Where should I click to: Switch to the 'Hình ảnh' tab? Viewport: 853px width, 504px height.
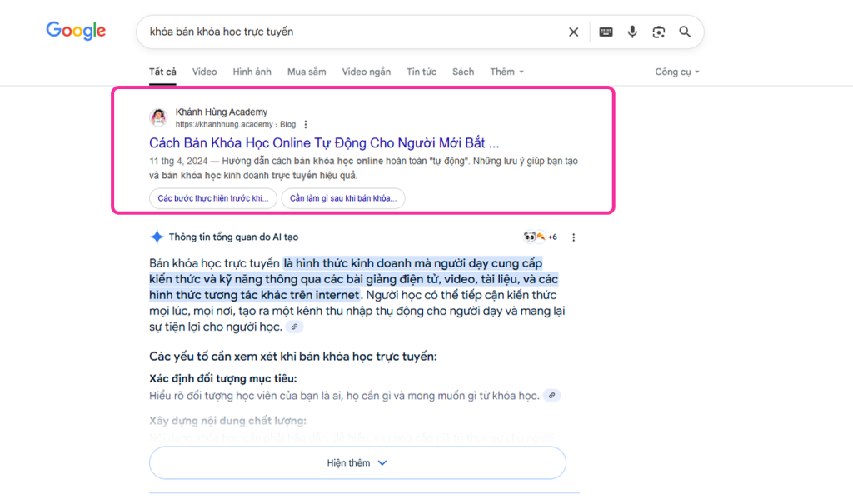252,72
